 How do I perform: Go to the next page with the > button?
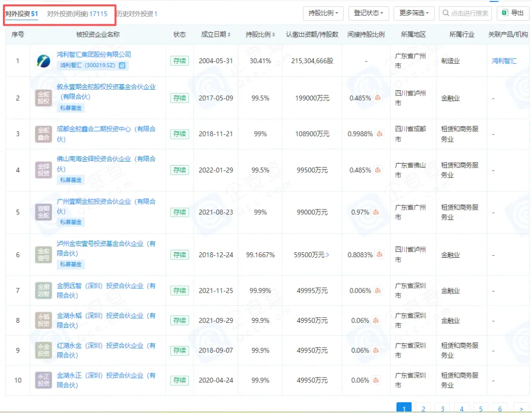[521, 409]
